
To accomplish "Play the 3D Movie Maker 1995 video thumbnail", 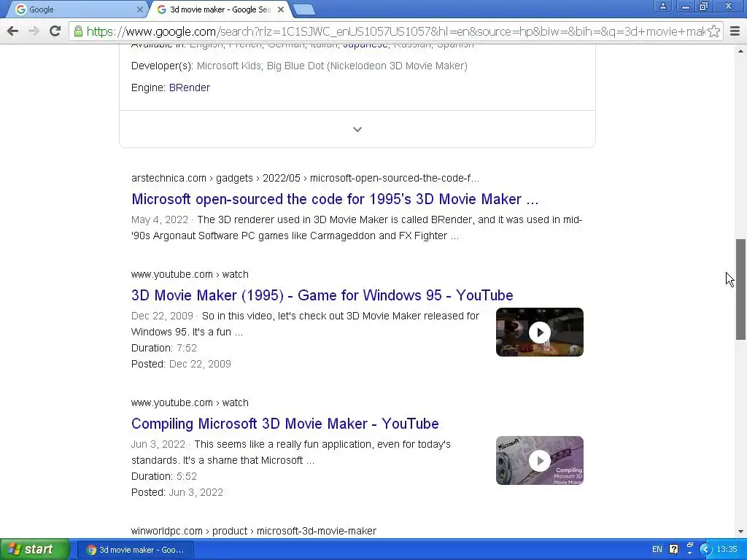I will click(x=539, y=332).
